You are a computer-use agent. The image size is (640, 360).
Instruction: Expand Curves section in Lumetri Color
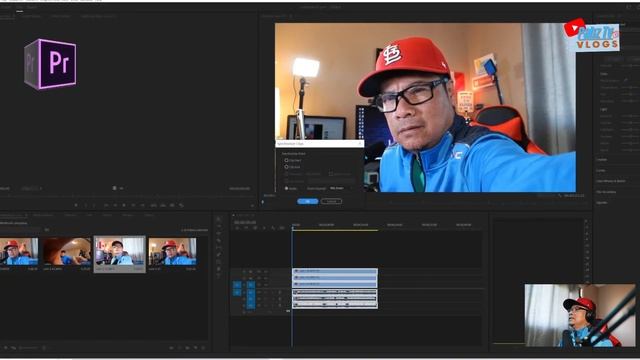pos(601,170)
